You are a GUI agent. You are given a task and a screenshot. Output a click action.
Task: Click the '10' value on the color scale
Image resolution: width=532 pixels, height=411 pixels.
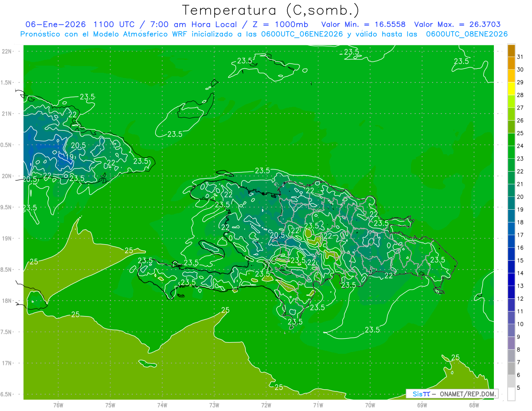[x=520, y=324]
